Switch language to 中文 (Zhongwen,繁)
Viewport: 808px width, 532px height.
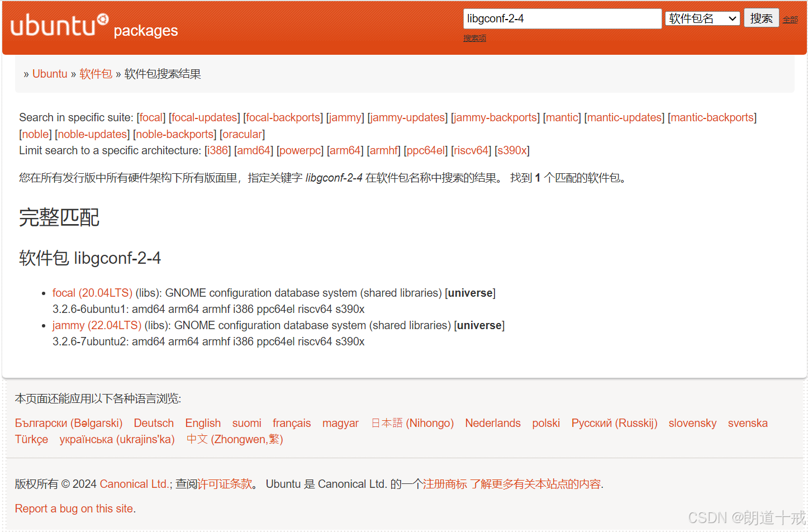[235, 439]
